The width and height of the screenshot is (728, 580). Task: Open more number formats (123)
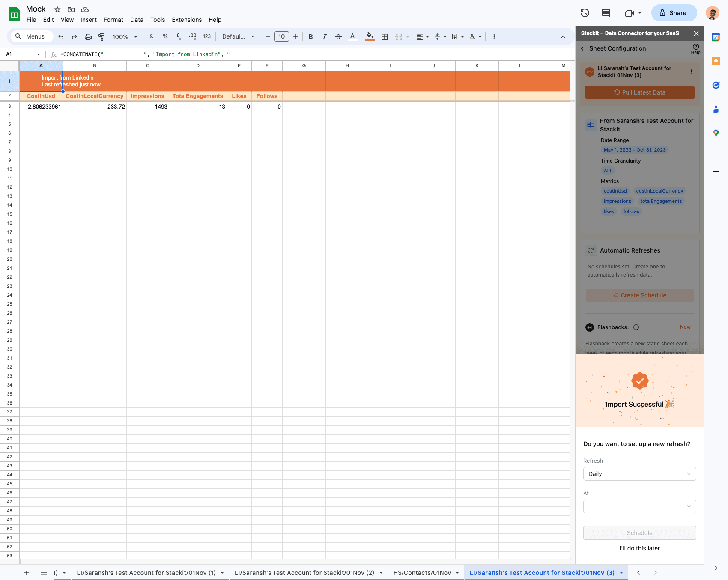[x=207, y=37]
